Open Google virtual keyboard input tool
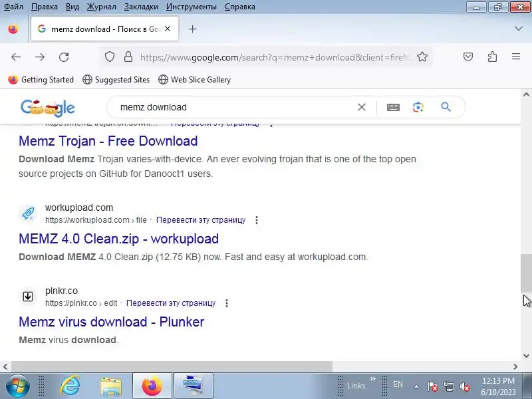 click(393, 107)
